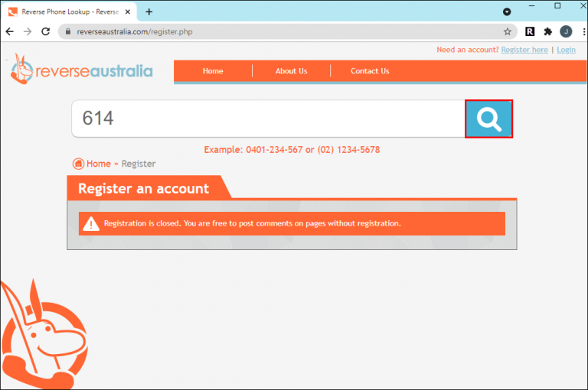This screenshot has height=390, width=588.
Task: Open the tab search dropdown circle
Action: tap(507, 12)
